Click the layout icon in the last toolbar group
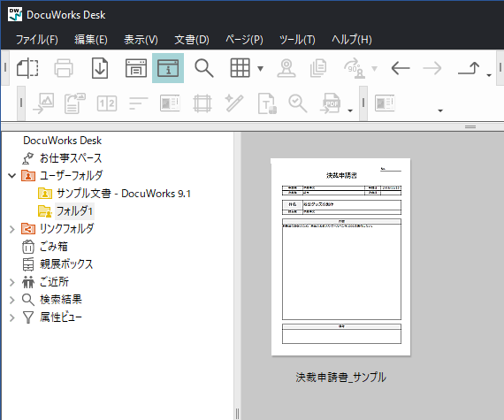 385,103
